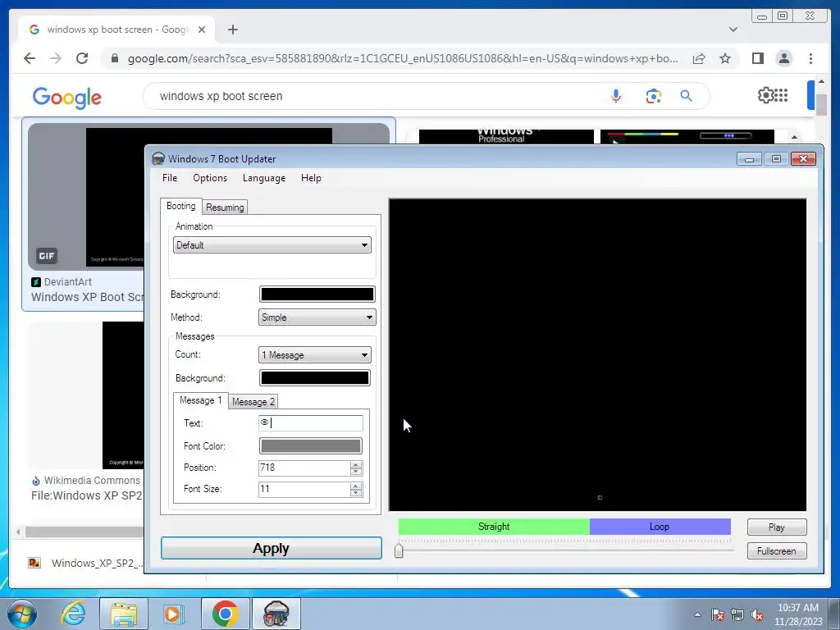
Task: Open the Language menu
Action: pyautogui.click(x=263, y=178)
